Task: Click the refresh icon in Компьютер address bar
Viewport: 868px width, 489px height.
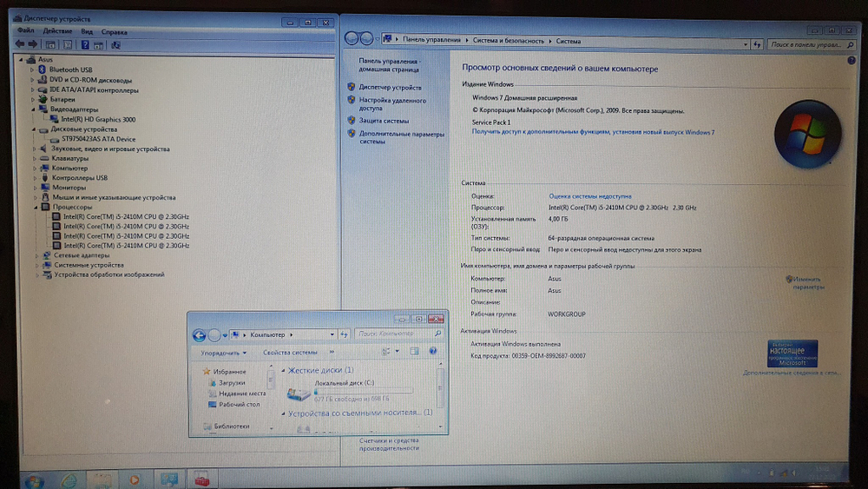Action: [x=345, y=334]
